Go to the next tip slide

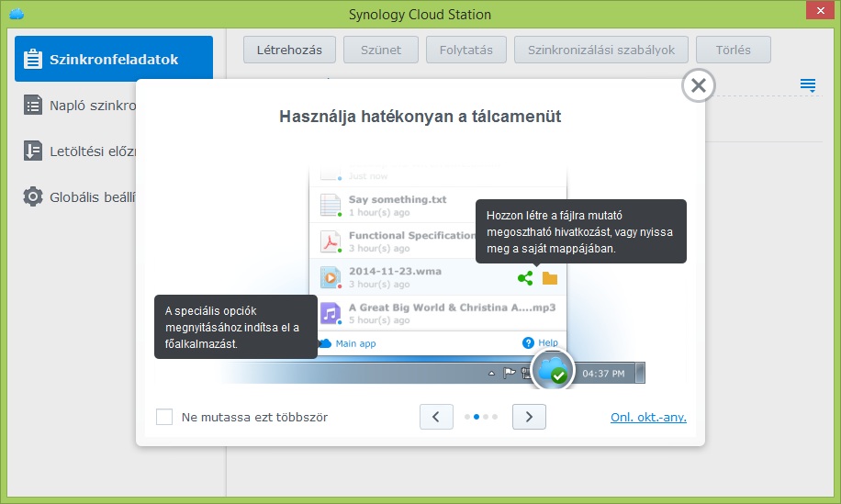(x=529, y=417)
